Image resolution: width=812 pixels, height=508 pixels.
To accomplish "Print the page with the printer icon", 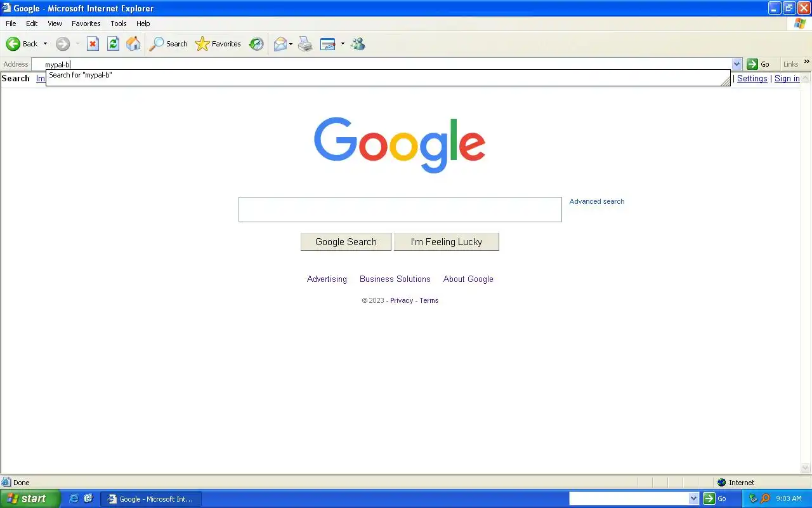I will click(305, 44).
